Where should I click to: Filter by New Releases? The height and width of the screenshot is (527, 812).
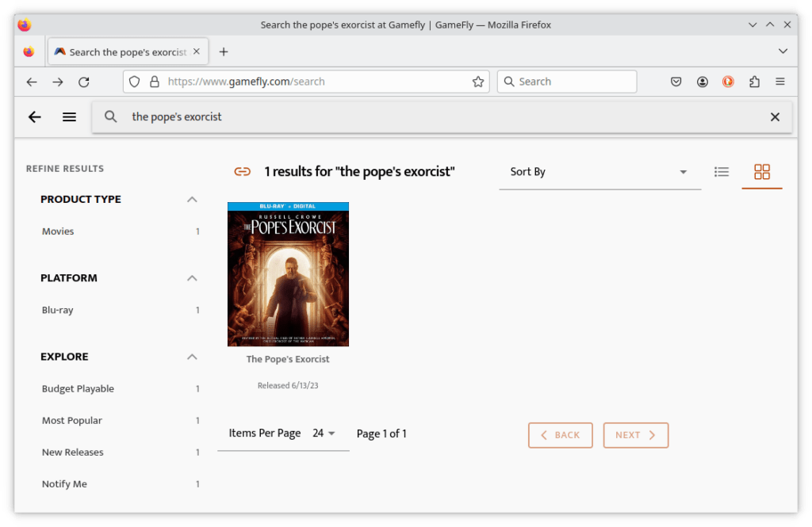coord(72,453)
